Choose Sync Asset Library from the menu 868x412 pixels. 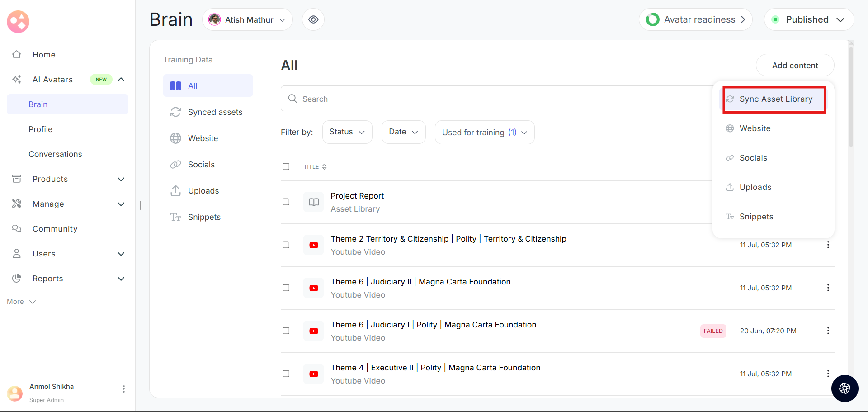pos(775,99)
